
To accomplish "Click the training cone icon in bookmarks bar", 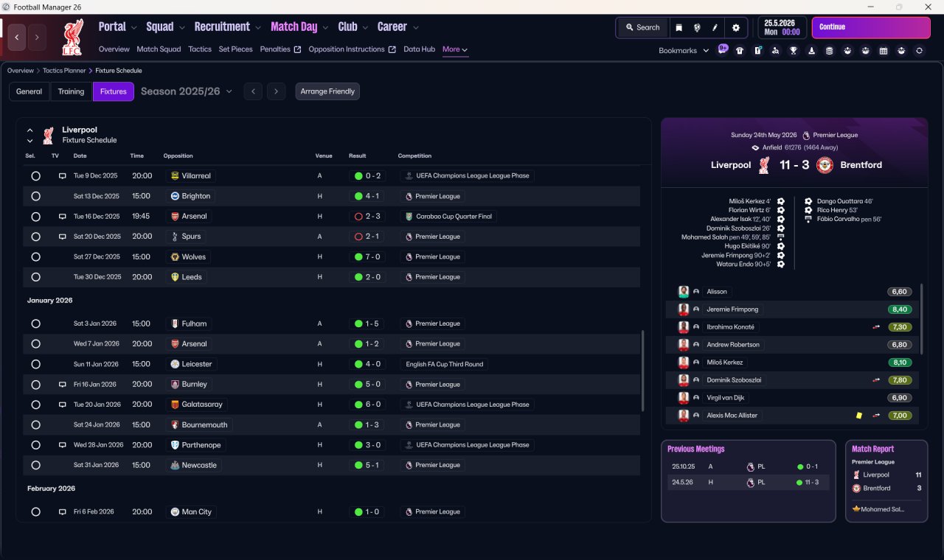I will [x=811, y=51].
